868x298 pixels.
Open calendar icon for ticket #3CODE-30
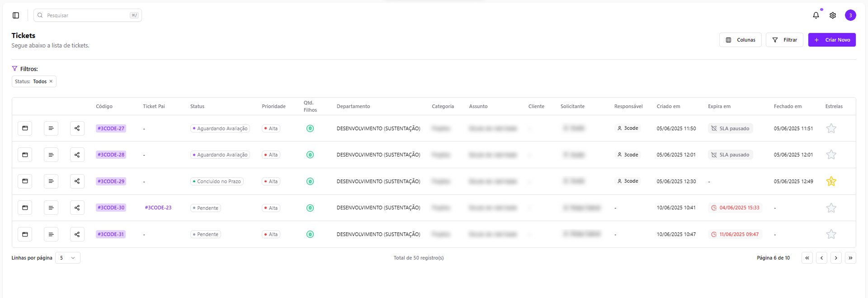(25, 208)
